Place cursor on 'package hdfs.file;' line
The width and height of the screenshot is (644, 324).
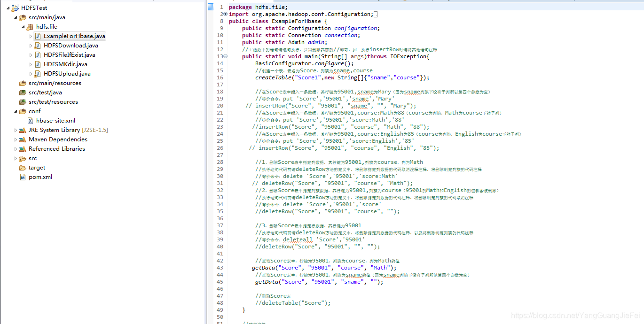(x=258, y=7)
